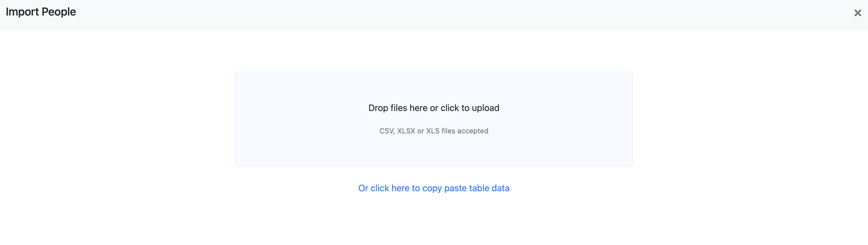Click 'Drop files here or click to upload'
This screenshot has width=868, height=245.
click(434, 108)
